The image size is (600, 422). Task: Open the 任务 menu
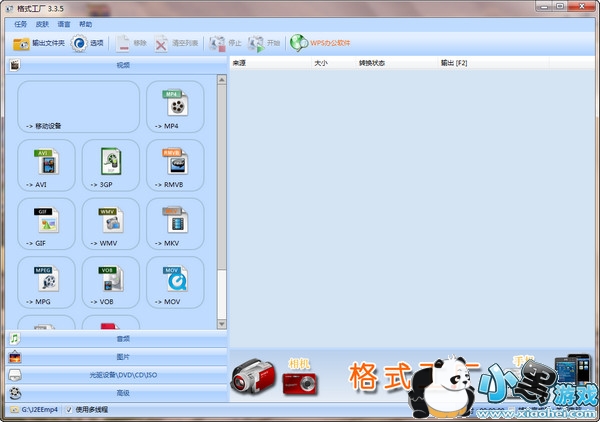[20, 24]
